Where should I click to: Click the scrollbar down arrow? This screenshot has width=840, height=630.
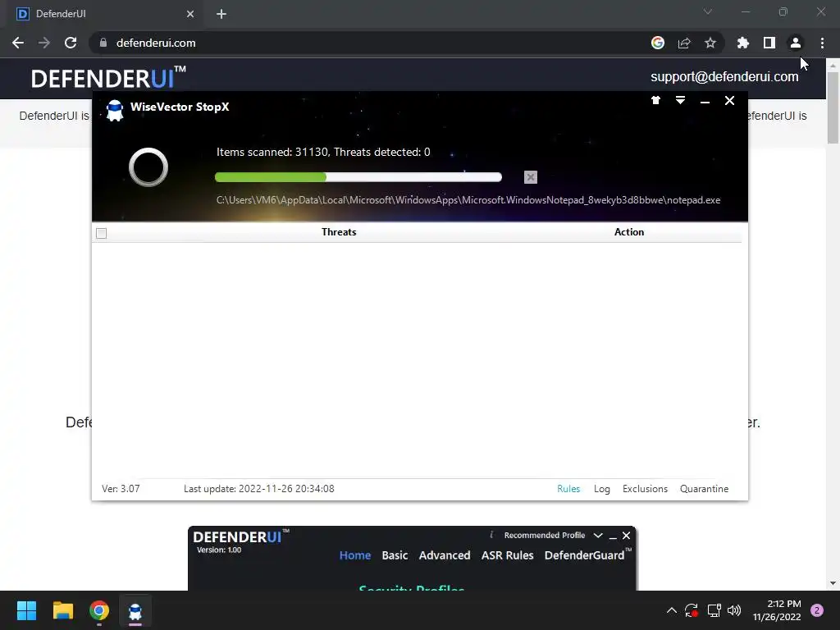(833, 583)
